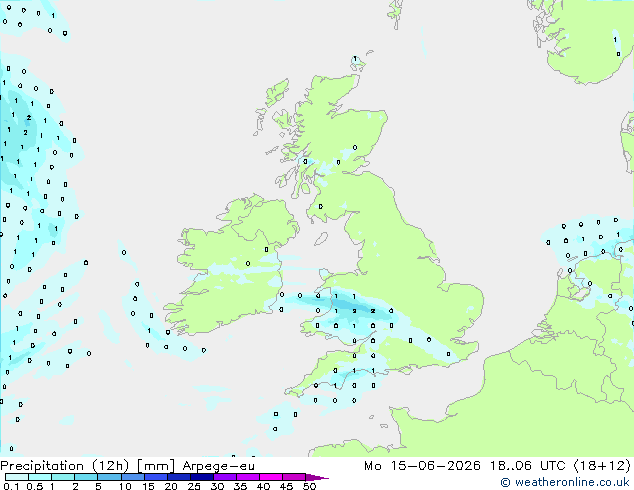Click the legend value '35'
634x490 pixels.
[x=240, y=486]
